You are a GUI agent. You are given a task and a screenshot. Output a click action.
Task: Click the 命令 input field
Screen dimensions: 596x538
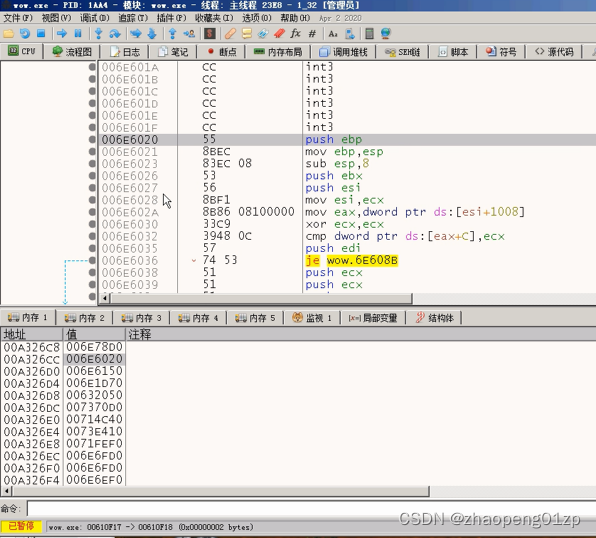(x=311, y=508)
